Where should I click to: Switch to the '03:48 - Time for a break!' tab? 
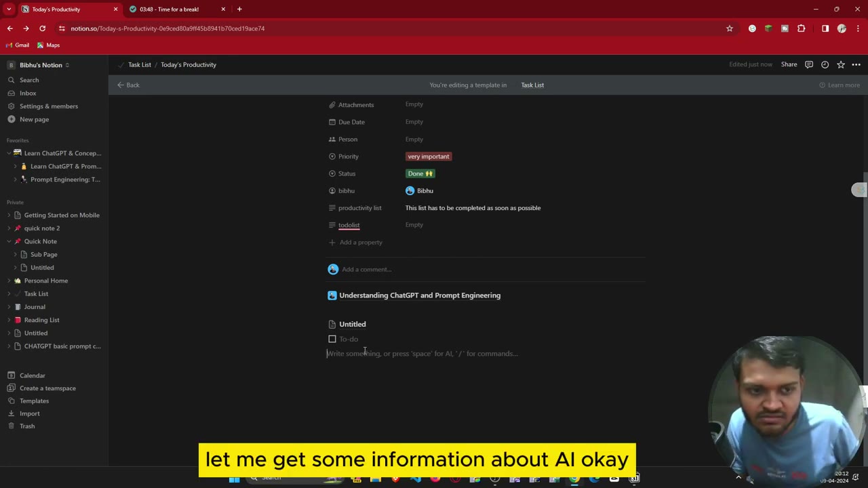176,9
